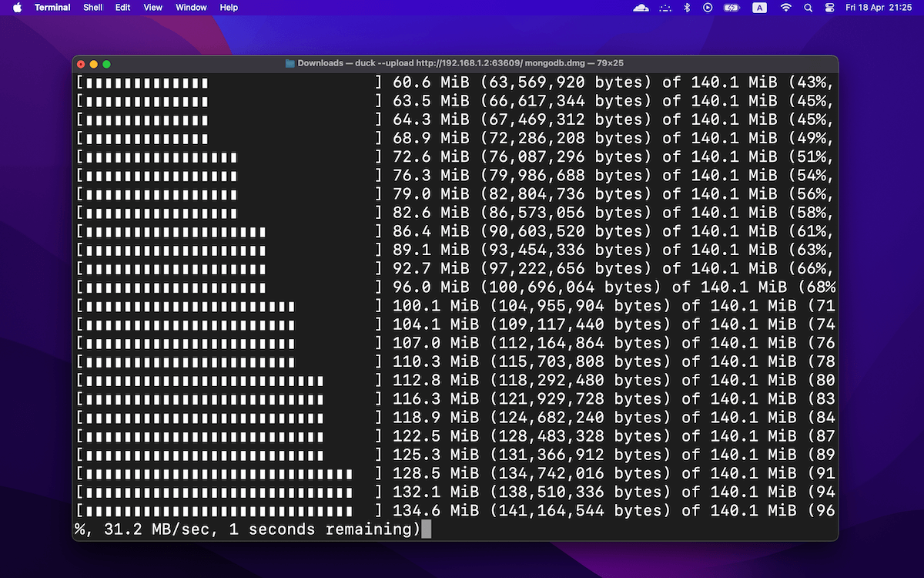
Task: Open the Shell menu
Action: [x=92, y=8]
